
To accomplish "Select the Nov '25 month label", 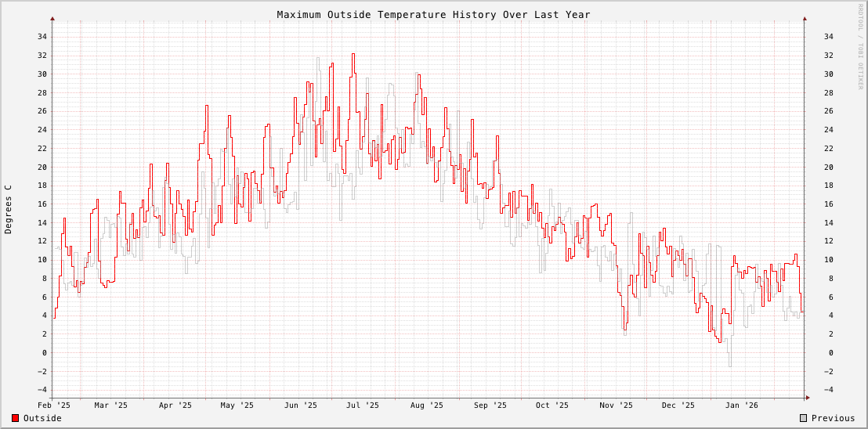I will (x=617, y=406).
